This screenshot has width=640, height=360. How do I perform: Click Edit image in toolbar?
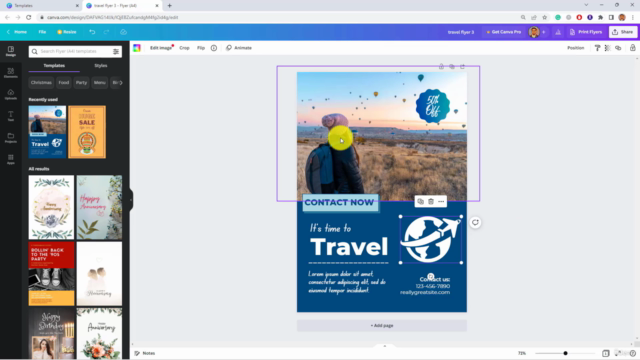[161, 48]
